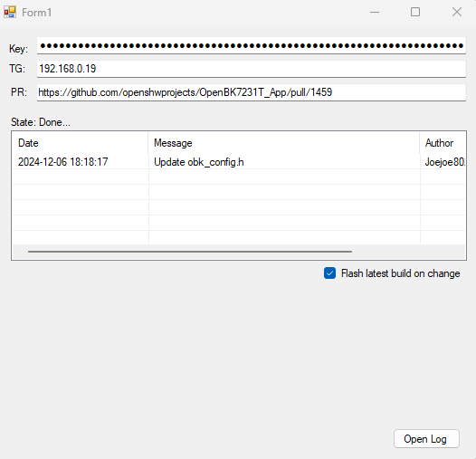This screenshot has width=476, height=459.
Task: Click into the TG IP address field
Action: point(252,69)
